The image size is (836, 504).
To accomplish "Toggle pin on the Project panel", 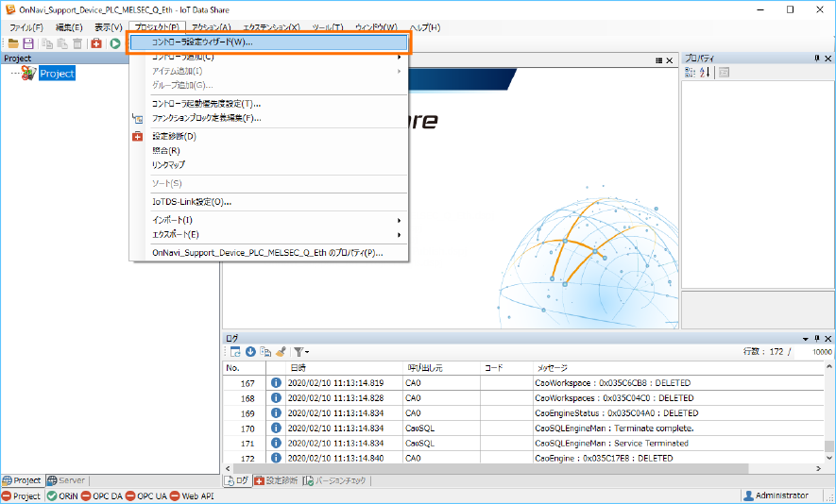I will (x=202, y=59).
